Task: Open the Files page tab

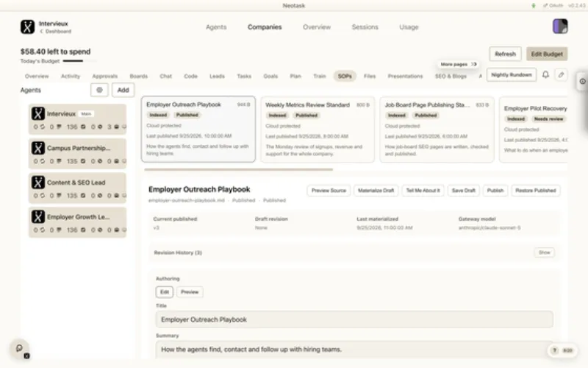Action: (370, 76)
